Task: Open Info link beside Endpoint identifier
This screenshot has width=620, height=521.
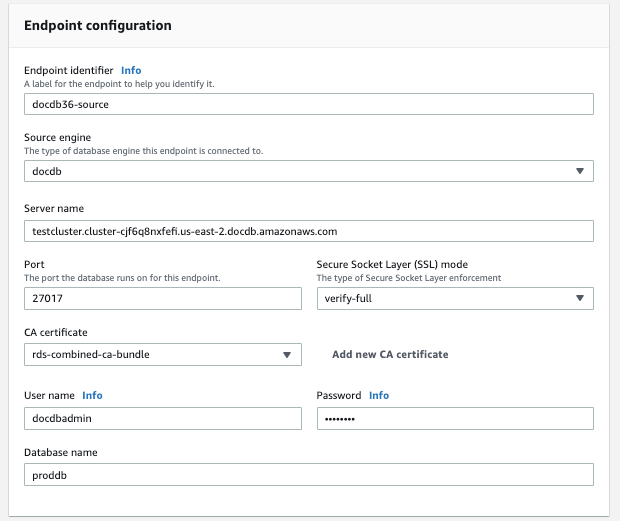Action: pos(131,71)
